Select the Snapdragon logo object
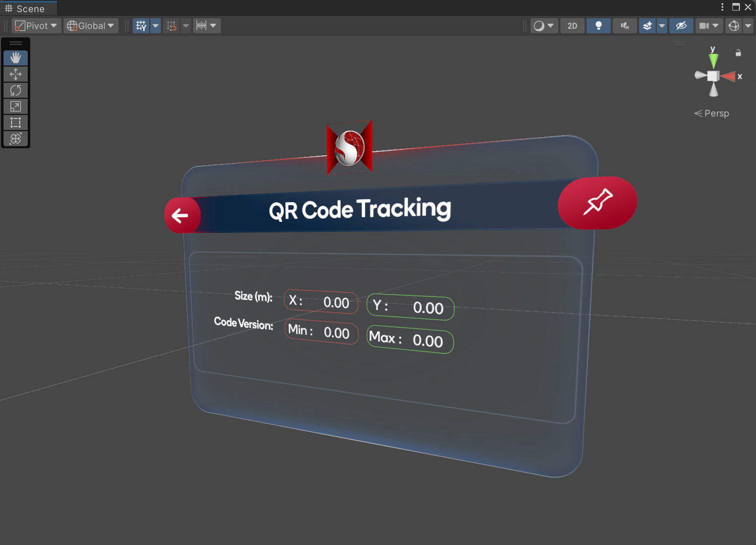The height and width of the screenshot is (545, 756). (x=350, y=147)
